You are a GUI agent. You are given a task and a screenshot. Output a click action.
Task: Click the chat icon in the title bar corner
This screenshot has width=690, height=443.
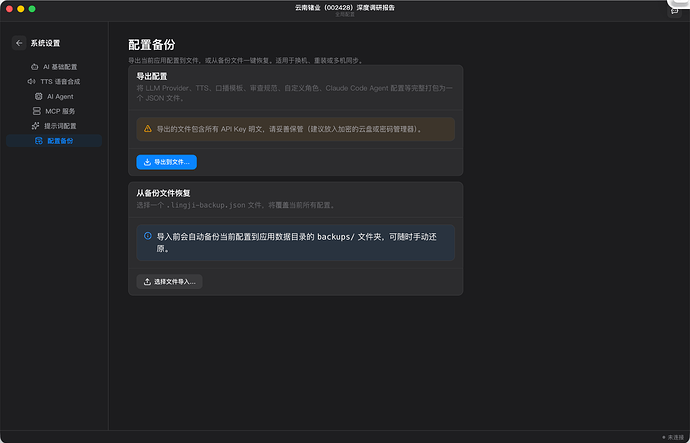(x=675, y=11)
